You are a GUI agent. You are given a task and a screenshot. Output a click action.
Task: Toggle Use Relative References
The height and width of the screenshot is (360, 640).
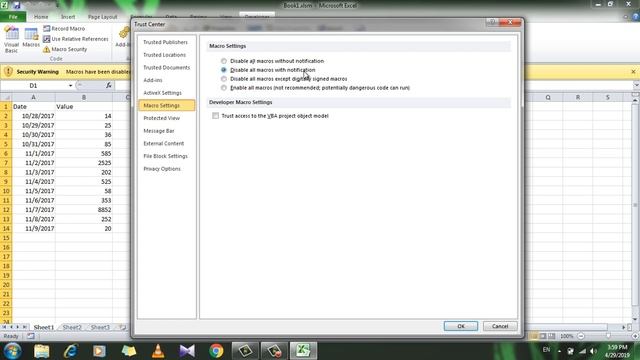tap(76, 39)
